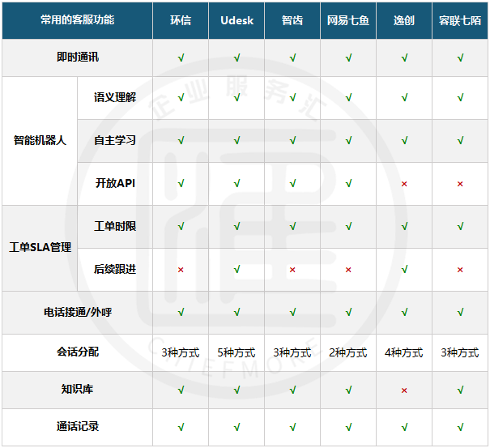The image size is (490, 448).
Task: Click the red cross for 智齿 后续跟进
Action: click(292, 270)
